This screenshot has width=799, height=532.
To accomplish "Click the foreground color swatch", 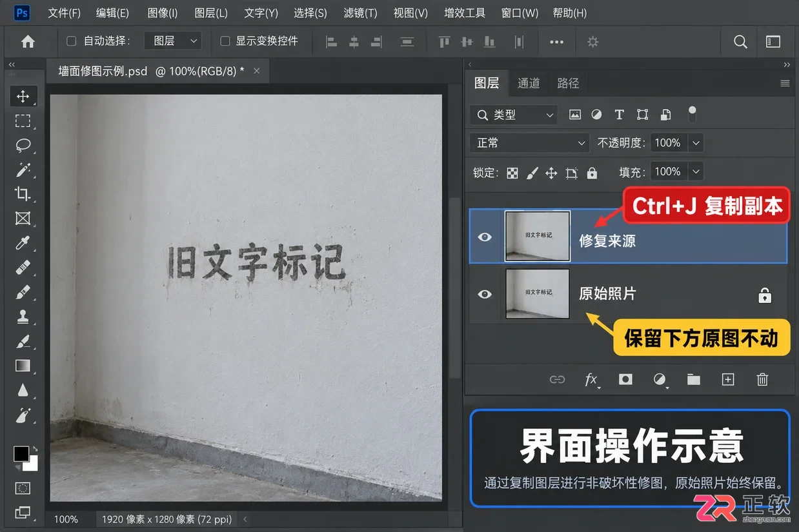I will 21,454.
